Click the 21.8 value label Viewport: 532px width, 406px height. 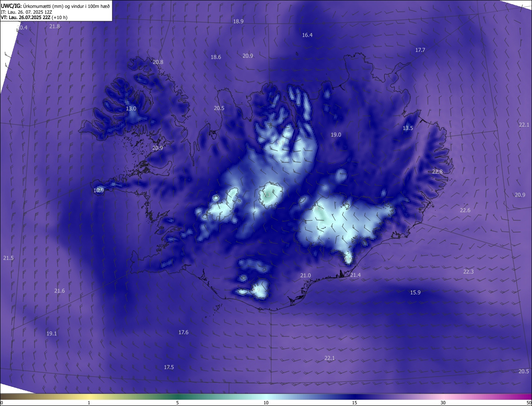point(54,26)
